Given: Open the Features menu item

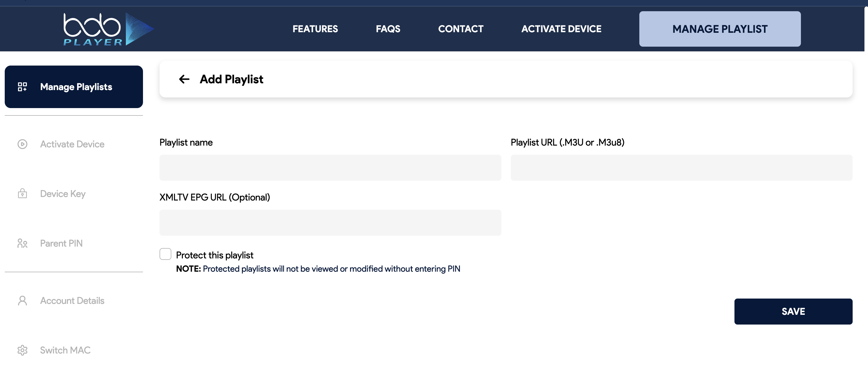Looking at the screenshot, I should click(315, 29).
